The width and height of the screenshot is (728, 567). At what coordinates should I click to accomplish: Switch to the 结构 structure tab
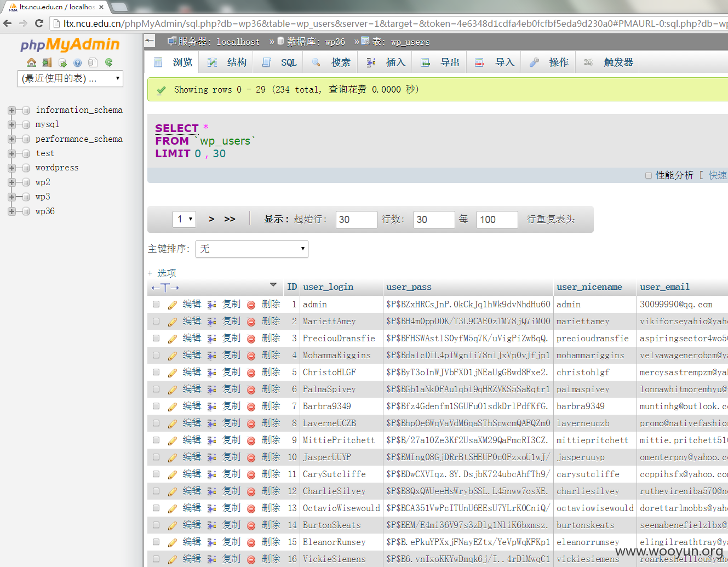click(x=227, y=62)
